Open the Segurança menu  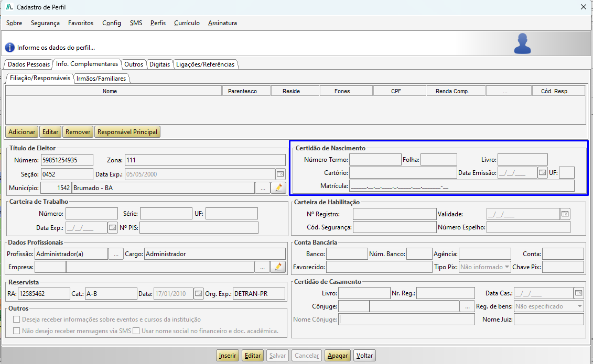(x=45, y=23)
